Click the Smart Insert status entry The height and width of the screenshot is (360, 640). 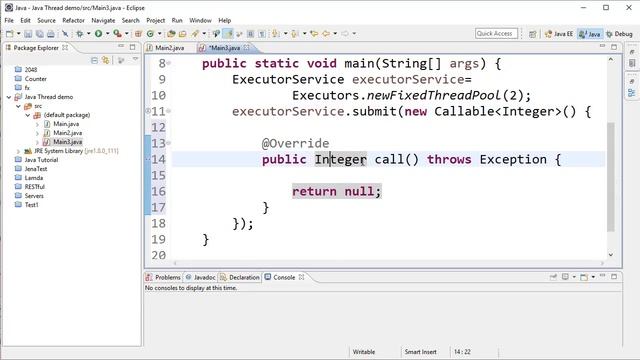420,352
